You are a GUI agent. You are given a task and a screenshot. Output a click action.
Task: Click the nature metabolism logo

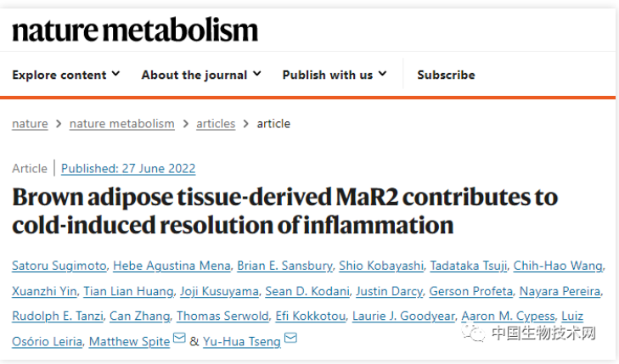135,30
